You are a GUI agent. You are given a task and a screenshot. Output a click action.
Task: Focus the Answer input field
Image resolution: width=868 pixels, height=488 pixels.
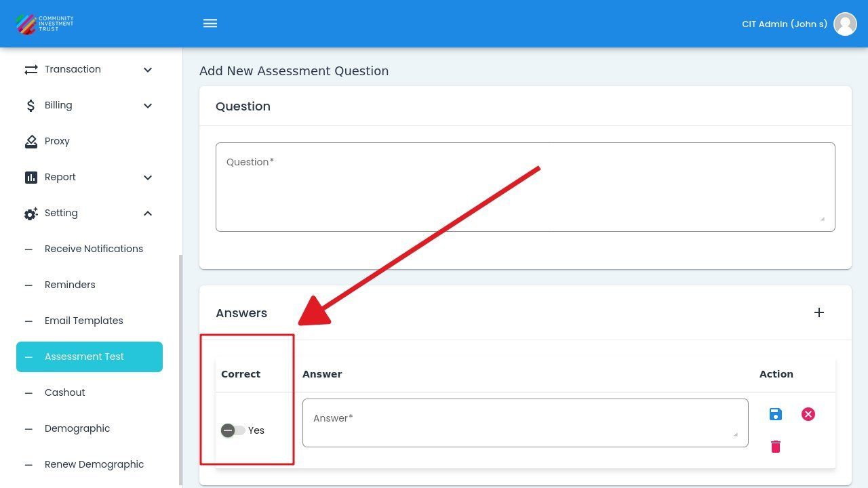click(525, 423)
